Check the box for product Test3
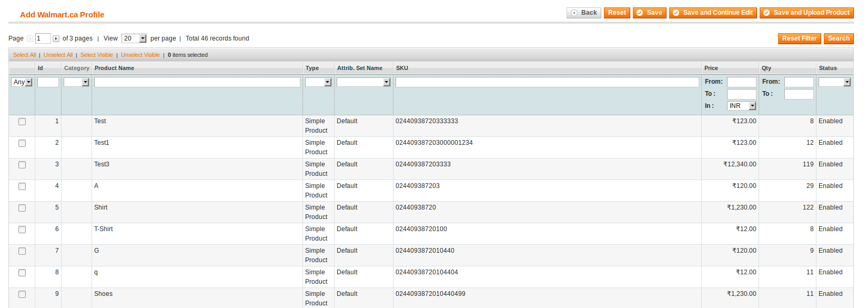 [22, 165]
